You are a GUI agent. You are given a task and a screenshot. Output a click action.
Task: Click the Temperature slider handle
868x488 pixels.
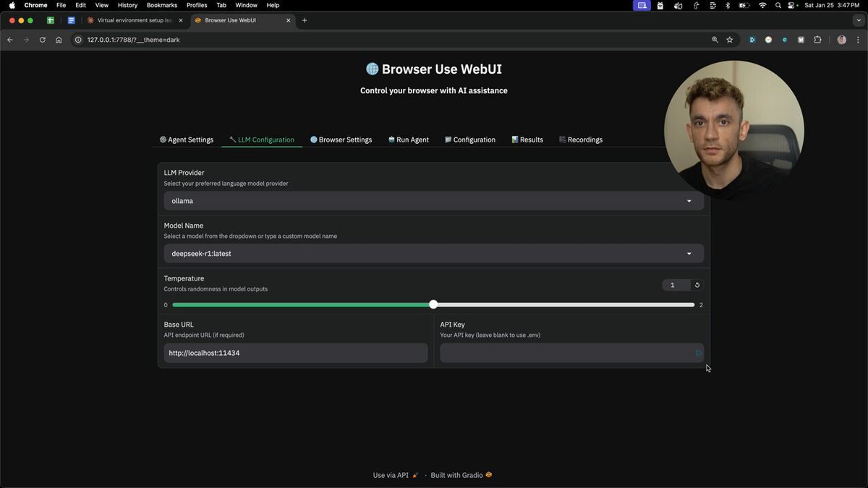[x=433, y=304]
